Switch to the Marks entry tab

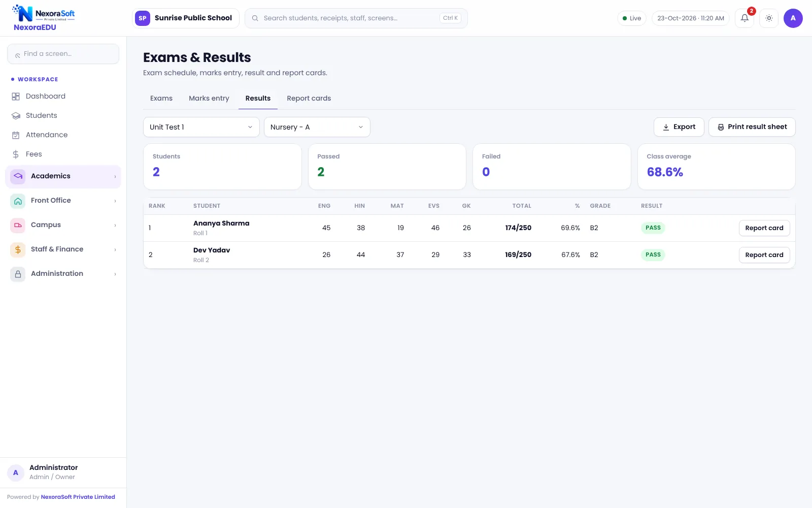(209, 99)
